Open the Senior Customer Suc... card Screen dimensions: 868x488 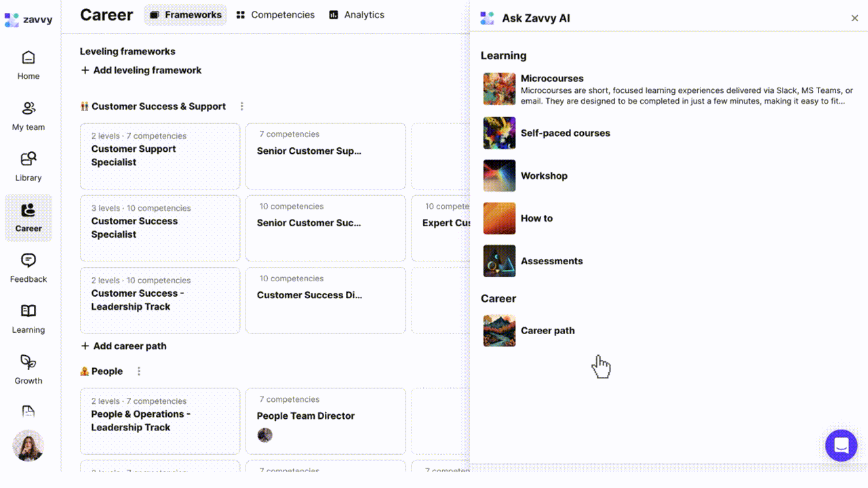[x=325, y=228]
